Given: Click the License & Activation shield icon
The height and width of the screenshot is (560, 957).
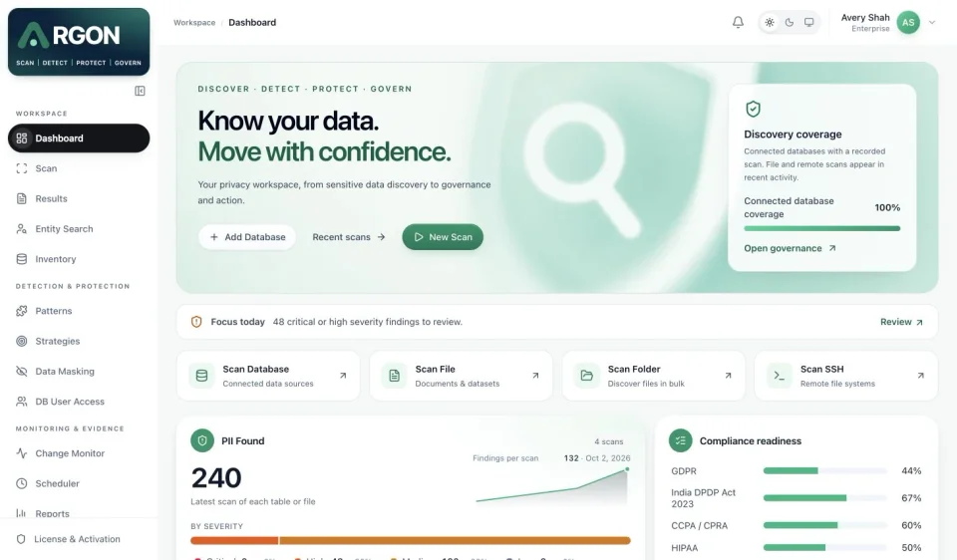Looking at the screenshot, I should pyautogui.click(x=21, y=539).
